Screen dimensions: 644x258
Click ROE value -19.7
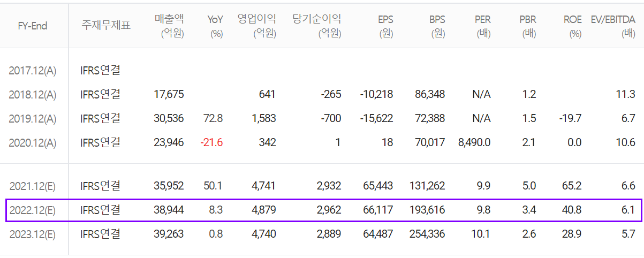tap(570, 119)
